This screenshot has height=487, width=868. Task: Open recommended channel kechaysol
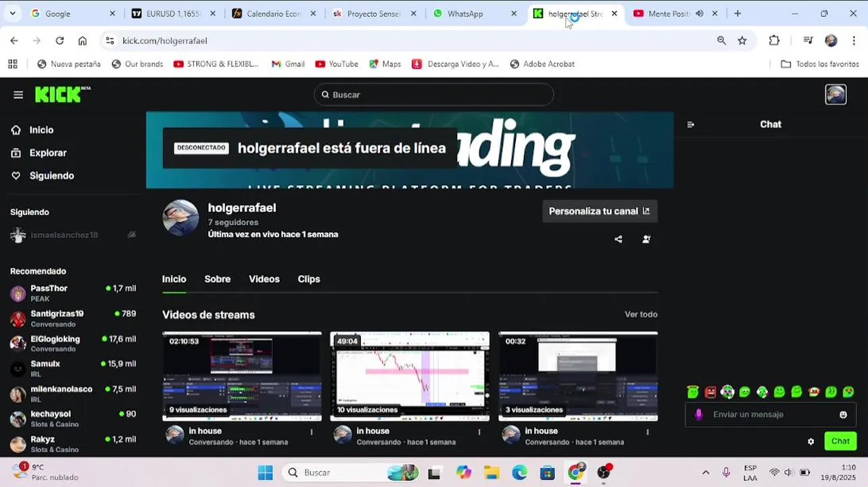[x=73, y=419]
